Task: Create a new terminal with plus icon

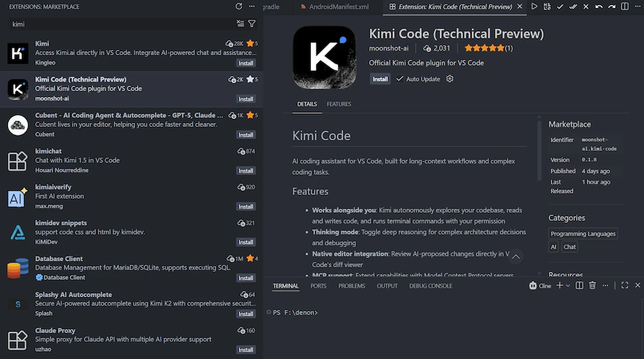Action: tap(560, 286)
